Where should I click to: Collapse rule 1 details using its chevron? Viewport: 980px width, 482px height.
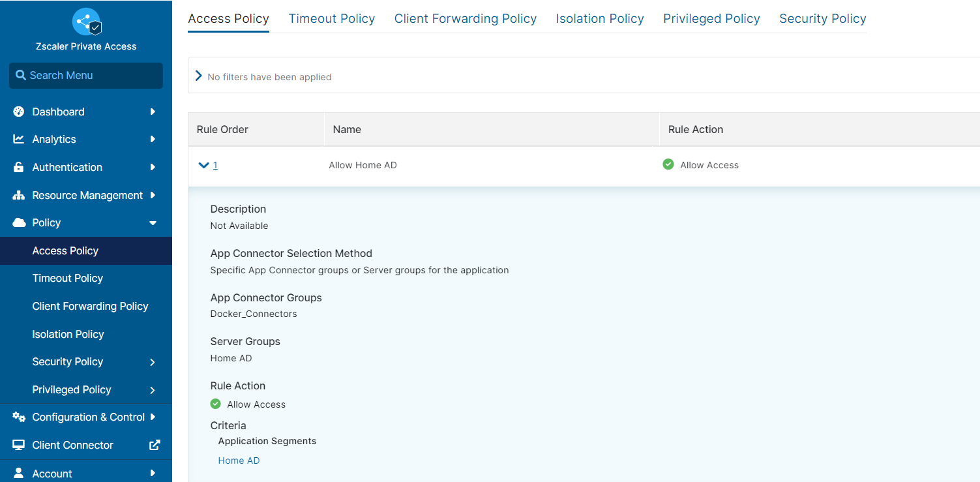(203, 165)
